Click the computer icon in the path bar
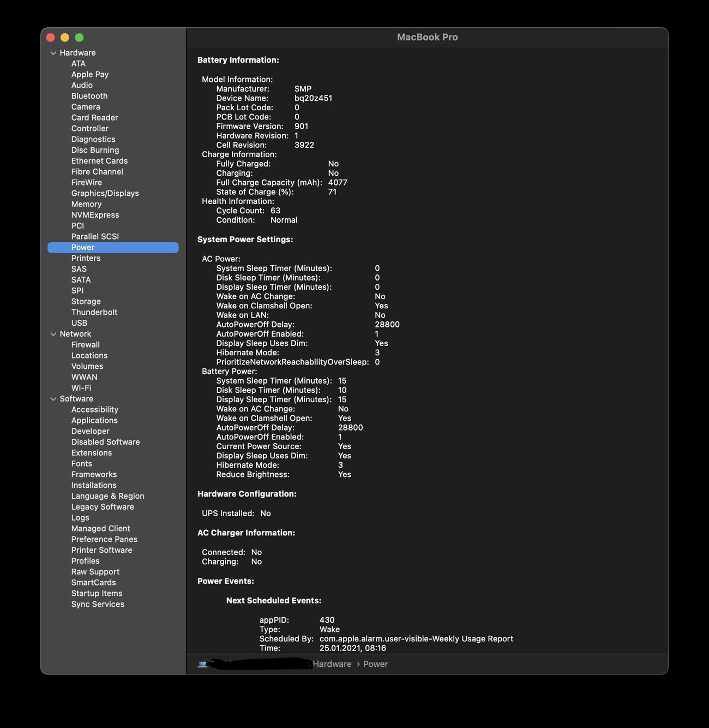709x728 pixels. 202,664
